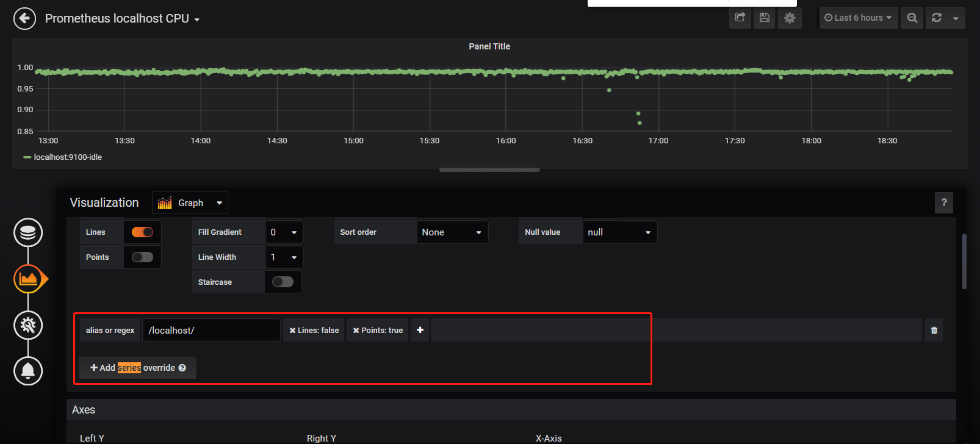Open the Last 6 hours time picker
The image size is (980, 444).
click(x=858, y=18)
